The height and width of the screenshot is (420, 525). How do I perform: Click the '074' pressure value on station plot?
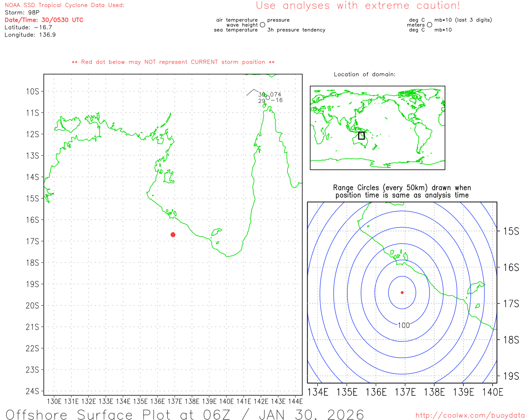pyautogui.click(x=276, y=95)
